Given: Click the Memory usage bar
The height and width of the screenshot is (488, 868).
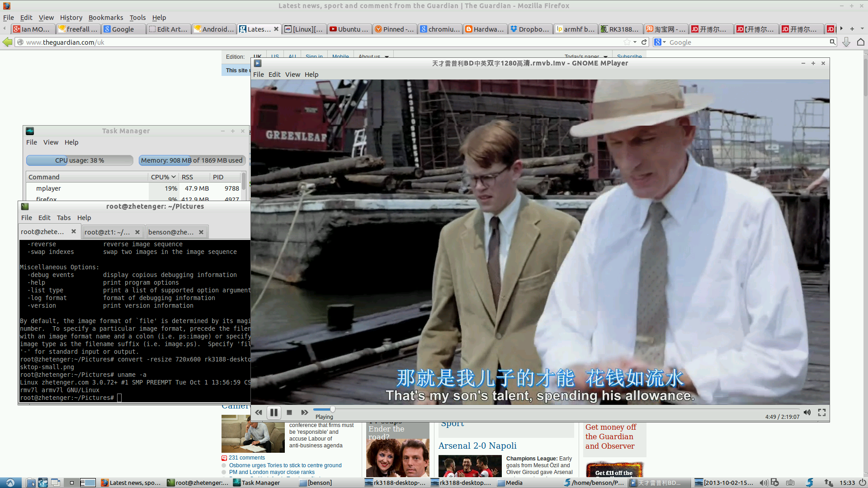Looking at the screenshot, I should [192, 160].
